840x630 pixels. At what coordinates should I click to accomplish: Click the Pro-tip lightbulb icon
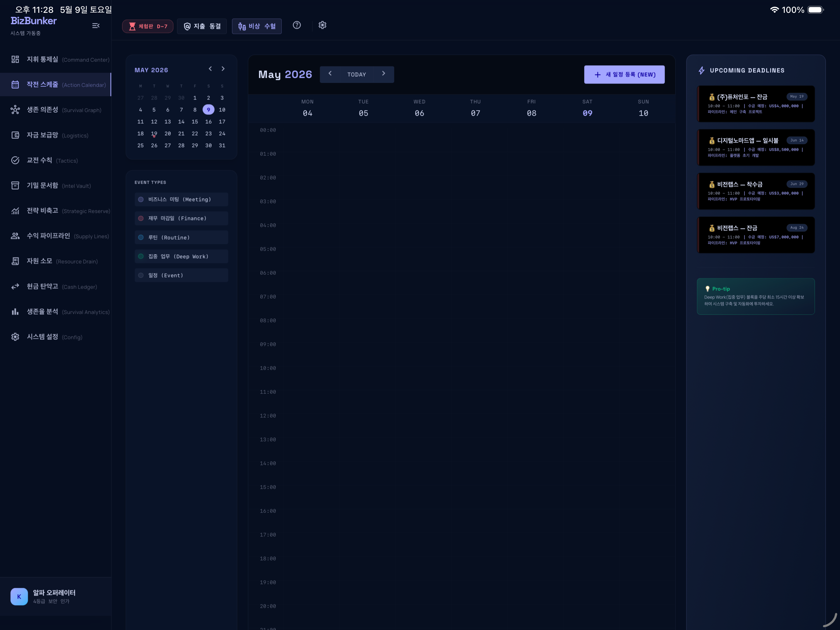[708, 289]
